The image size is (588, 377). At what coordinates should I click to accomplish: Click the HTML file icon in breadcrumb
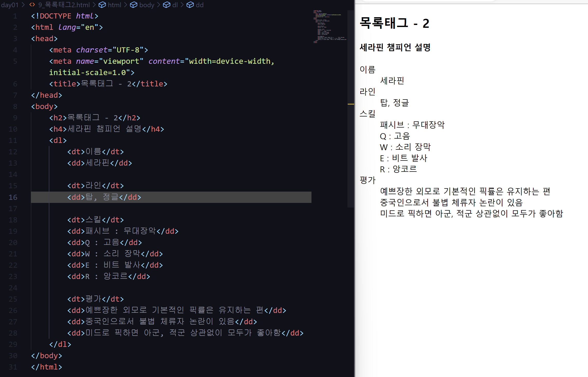32,5
